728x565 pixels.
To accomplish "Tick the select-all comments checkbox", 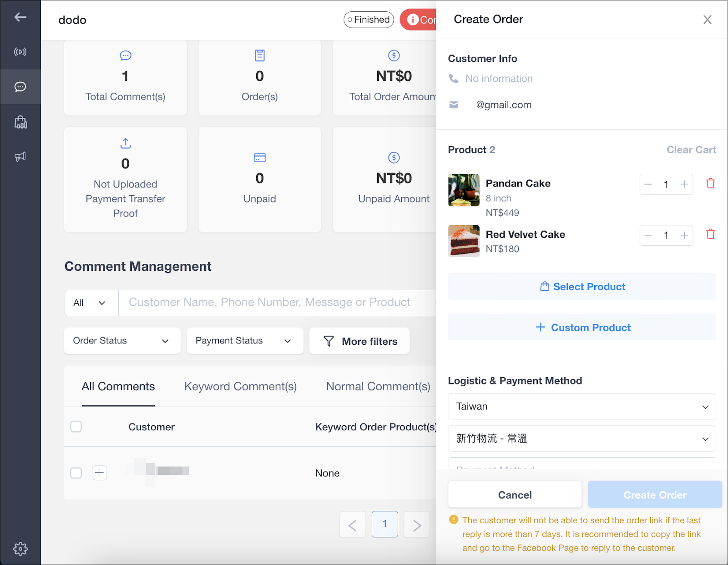I will pos(76,427).
